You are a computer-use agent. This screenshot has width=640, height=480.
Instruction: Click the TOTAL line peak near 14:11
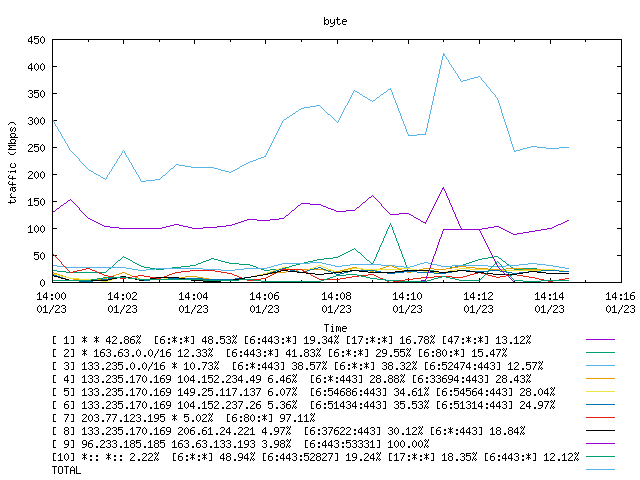443,54
